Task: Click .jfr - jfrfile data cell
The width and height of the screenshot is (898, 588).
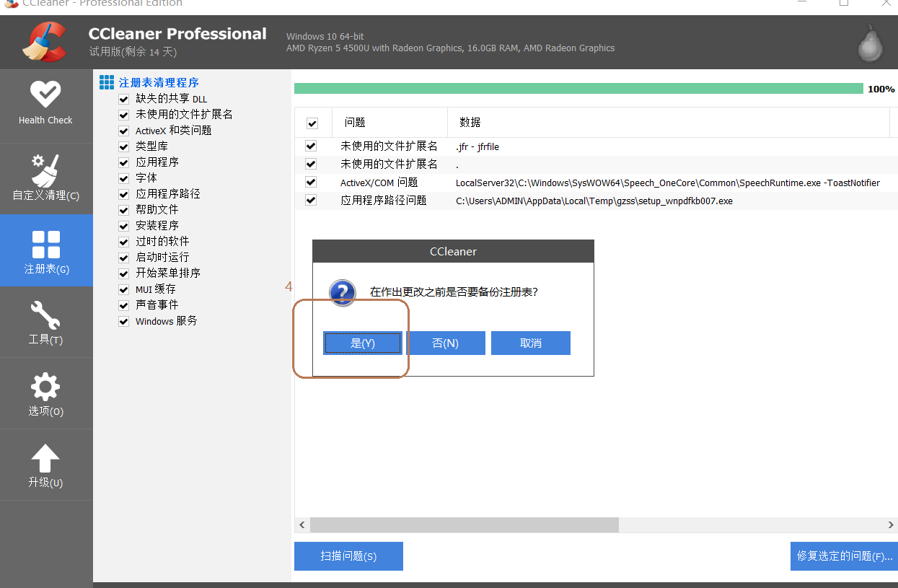Action: click(477, 146)
